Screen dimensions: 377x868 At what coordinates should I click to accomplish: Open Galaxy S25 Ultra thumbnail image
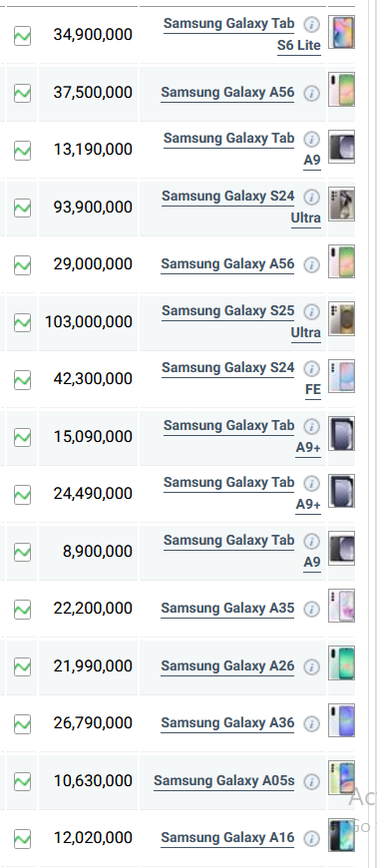coord(341,319)
